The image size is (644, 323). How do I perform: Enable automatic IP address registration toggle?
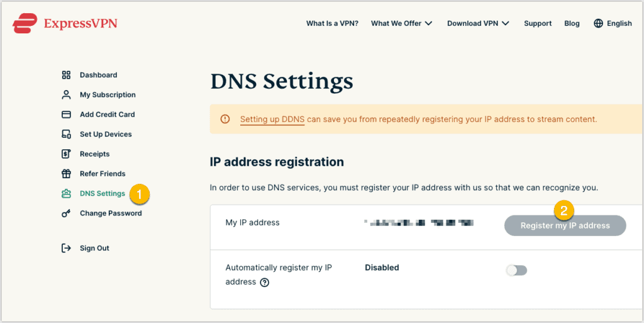coord(516,270)
